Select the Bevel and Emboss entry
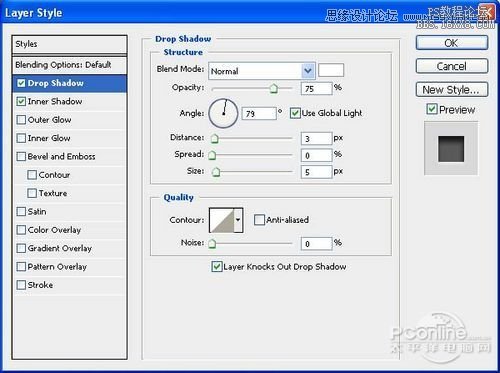Screen dimensions: 500x373 (69, 156)
